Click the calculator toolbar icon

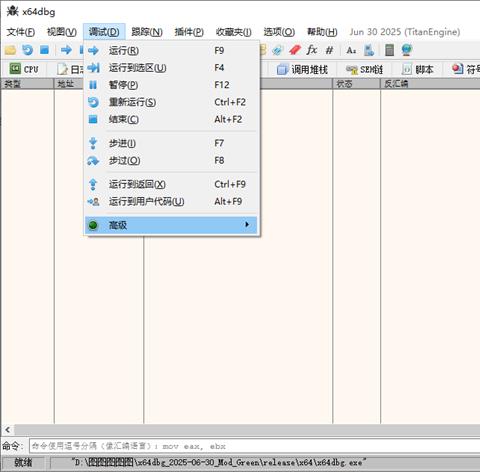point(389,50)
